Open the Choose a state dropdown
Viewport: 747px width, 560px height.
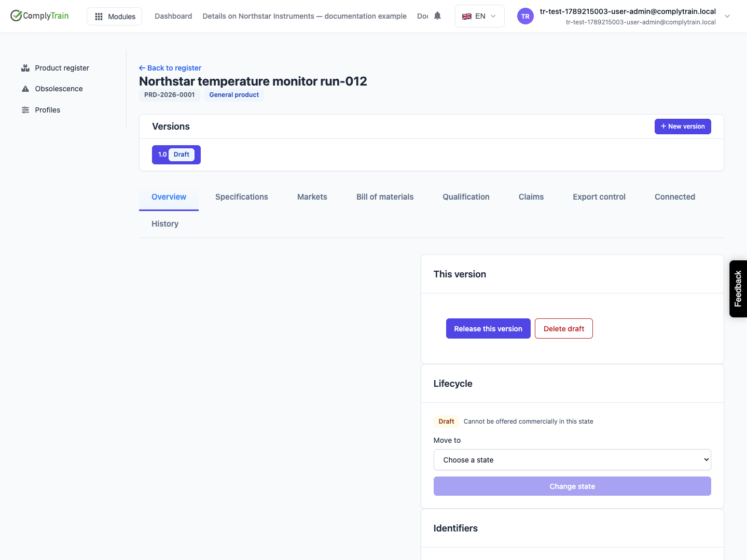coord(572,460)
